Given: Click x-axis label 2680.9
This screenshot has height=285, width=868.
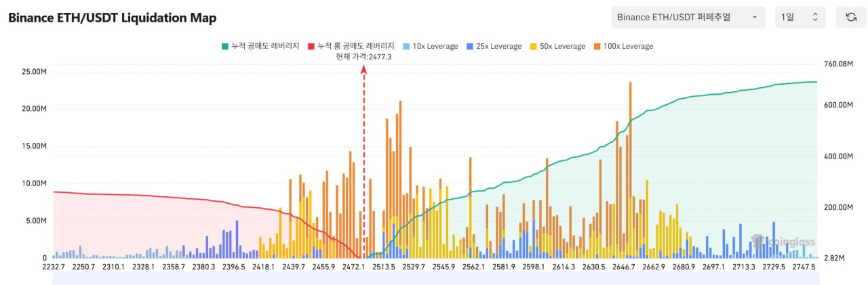Looking at the screenshot, I should [x=683, y=267].
